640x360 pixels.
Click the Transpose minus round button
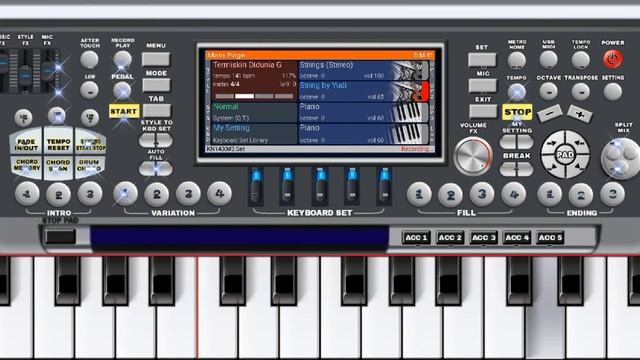(x=580, y=92)
